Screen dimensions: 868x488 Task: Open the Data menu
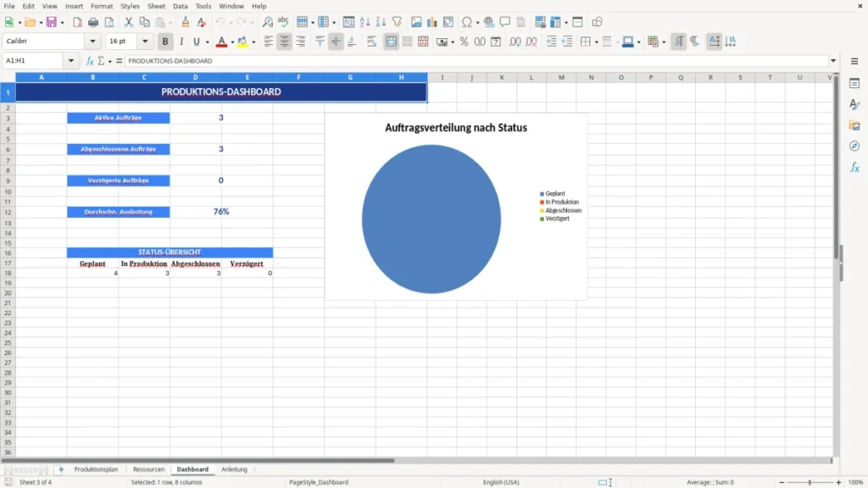tap(180, 6)
